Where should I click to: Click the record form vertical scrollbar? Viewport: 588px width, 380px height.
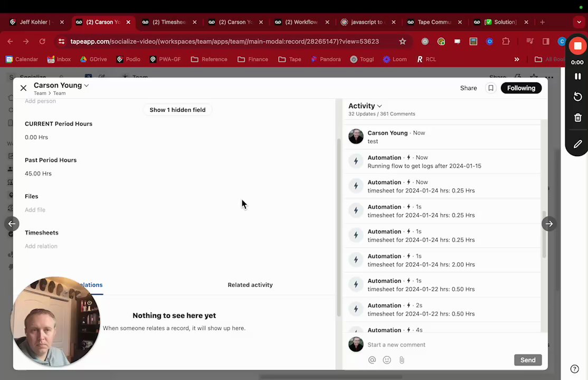(x=339, y=227)
